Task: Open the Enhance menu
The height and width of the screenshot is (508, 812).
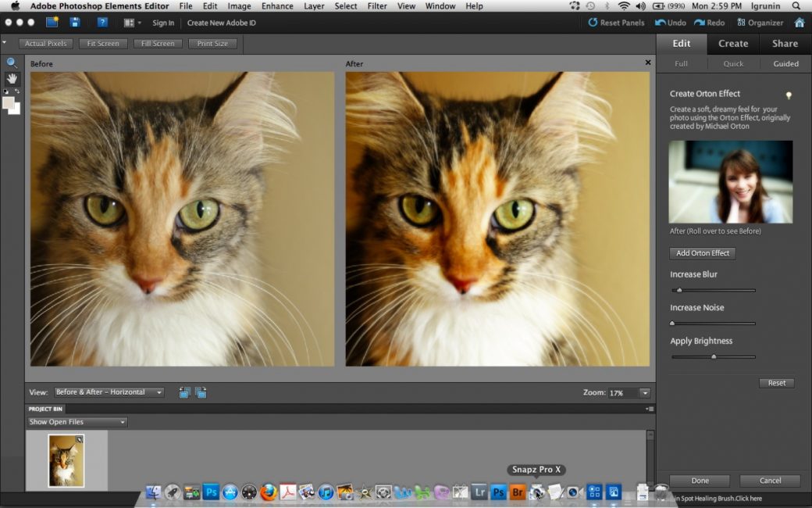Action: [x=277, y=6]
